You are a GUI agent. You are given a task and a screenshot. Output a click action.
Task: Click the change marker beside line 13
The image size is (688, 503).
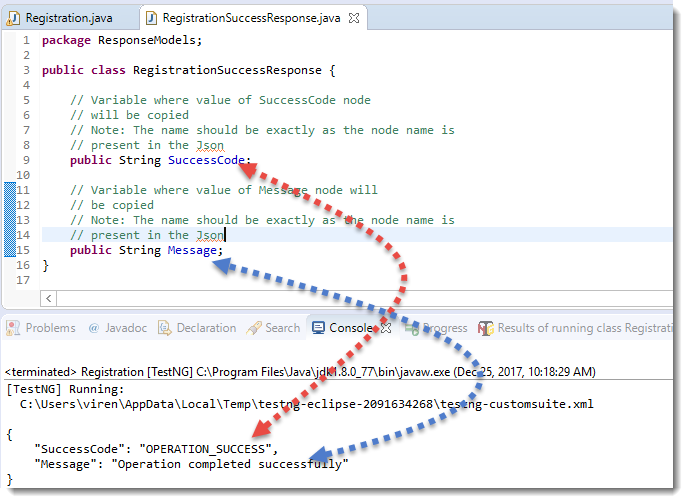click(x=10, y=220)
